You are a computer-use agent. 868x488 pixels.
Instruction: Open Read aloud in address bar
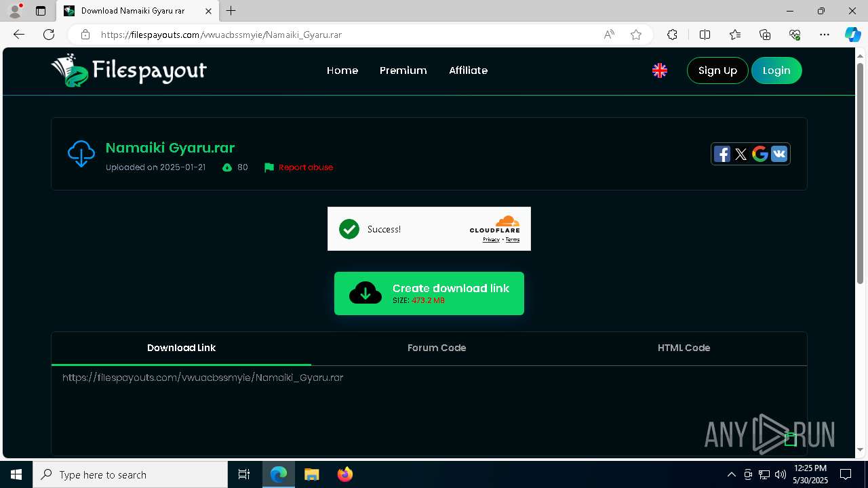tap(609, 35)
